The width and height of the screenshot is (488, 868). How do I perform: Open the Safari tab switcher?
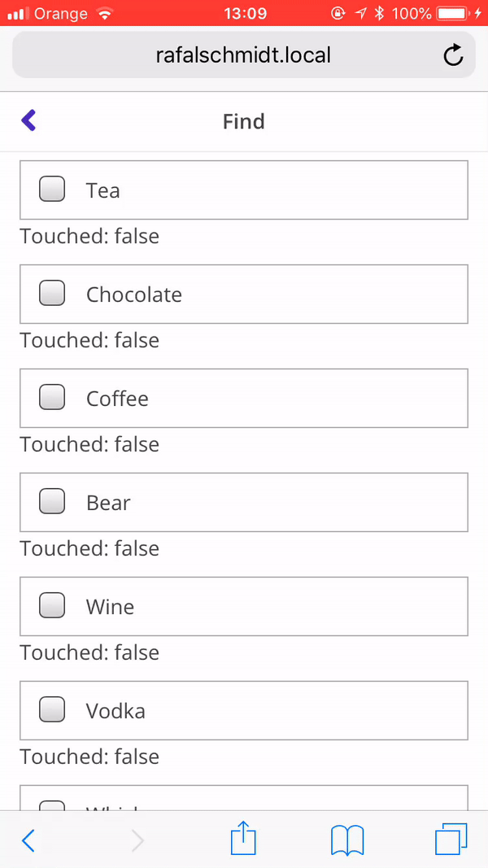451,839
